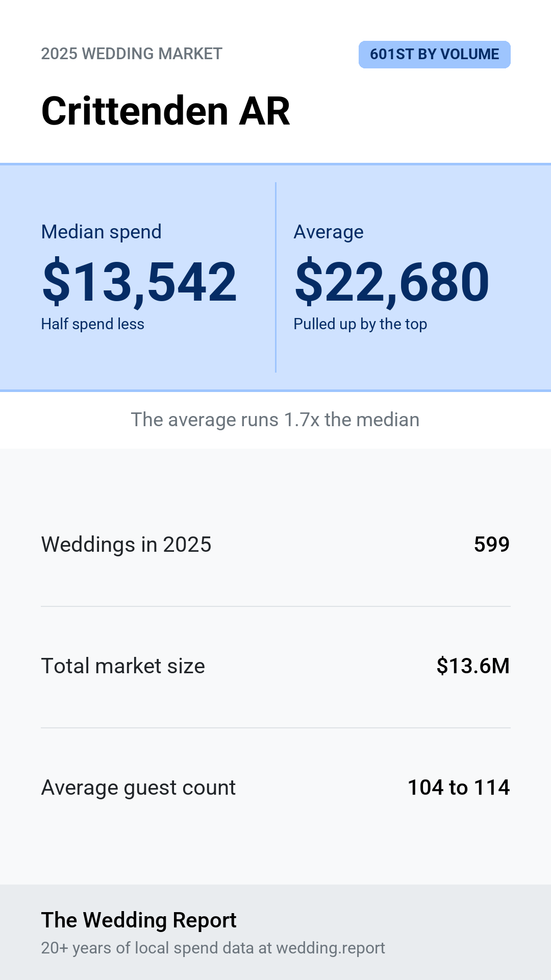Click the average runs 1.7x the median note
551x980 pixels.
pos(275,420)
